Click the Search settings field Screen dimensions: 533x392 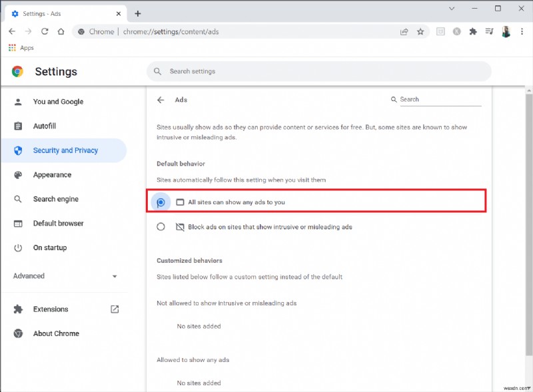pos(320,71)
